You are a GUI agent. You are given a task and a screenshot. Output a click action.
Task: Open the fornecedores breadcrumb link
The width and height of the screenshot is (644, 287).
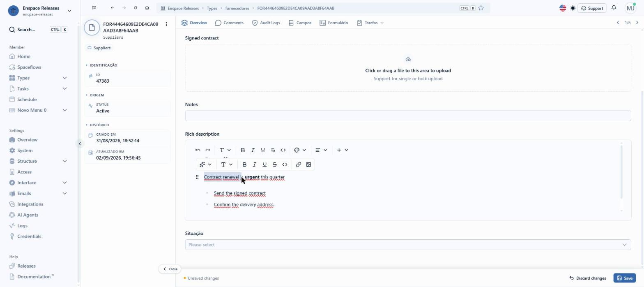(237, 8)
